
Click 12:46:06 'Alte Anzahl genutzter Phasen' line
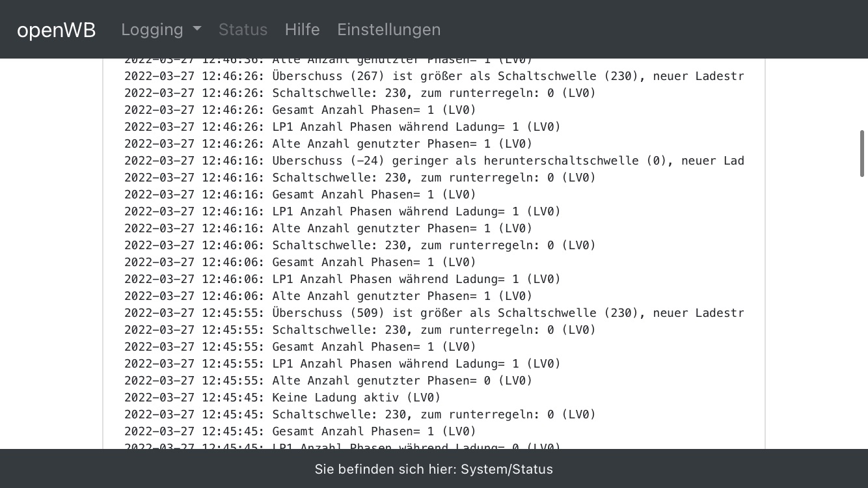328,296
